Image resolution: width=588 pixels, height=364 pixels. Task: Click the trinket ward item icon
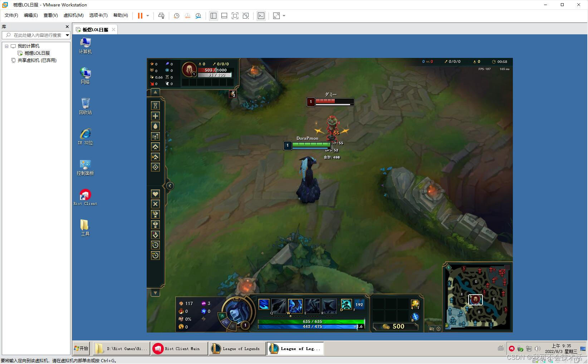click(415, 304)
